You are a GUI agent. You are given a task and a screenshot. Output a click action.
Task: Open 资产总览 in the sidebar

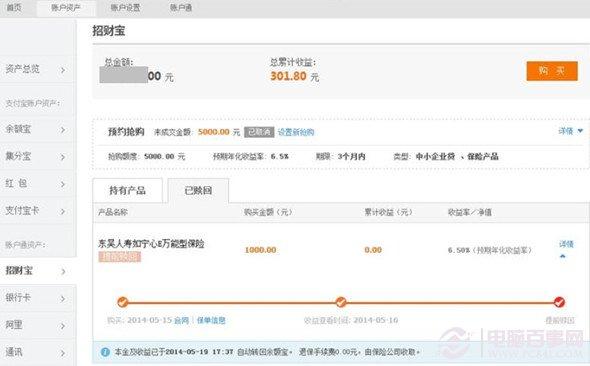pyautogui.click(x=23, y=69)
